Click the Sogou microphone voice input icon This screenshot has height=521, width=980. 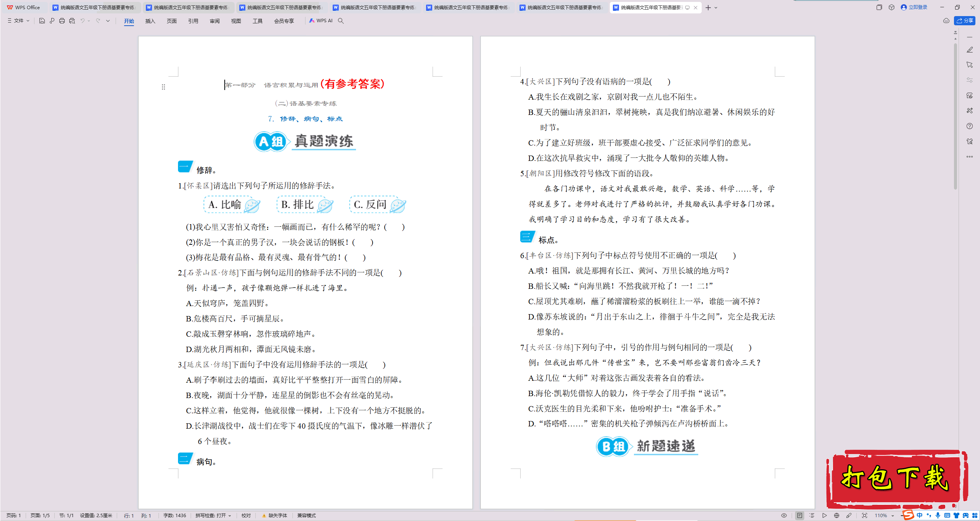[938, 516]
